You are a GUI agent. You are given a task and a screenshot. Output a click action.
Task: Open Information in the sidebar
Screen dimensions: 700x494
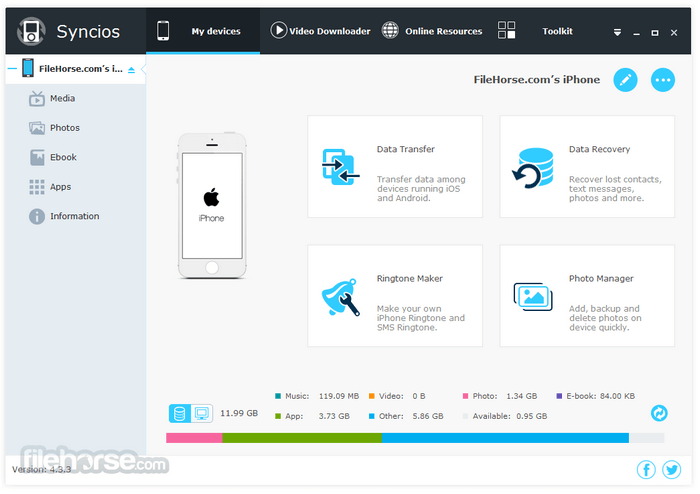point(75,216)
